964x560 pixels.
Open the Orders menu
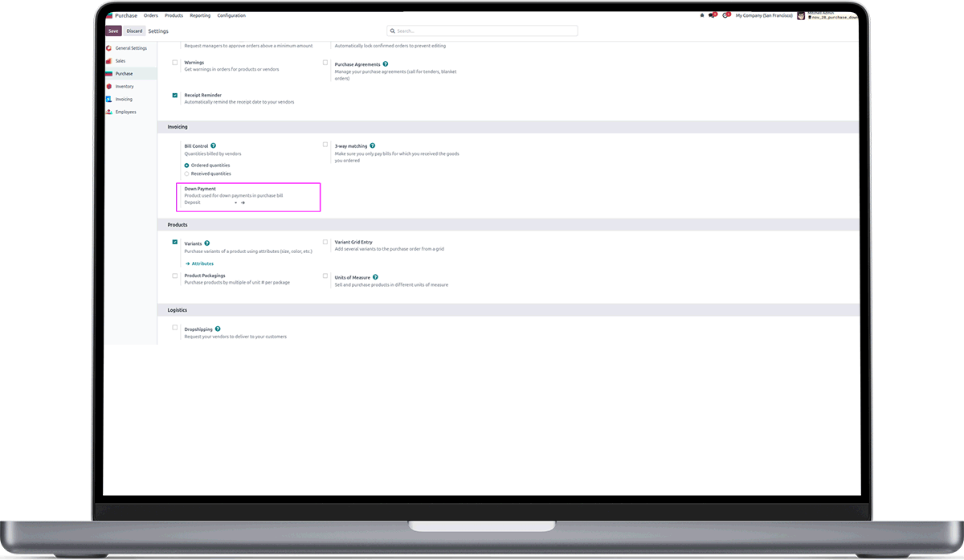click(x=151, y=15)
